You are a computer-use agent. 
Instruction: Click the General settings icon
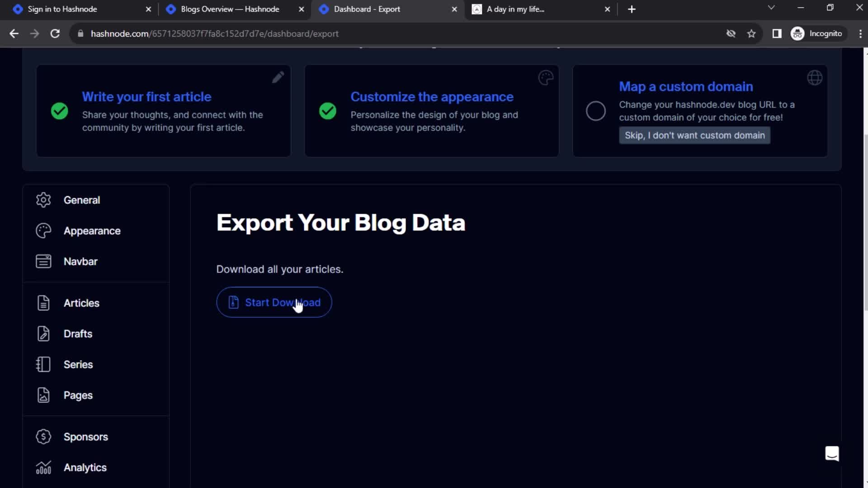(x=43, y=200)
